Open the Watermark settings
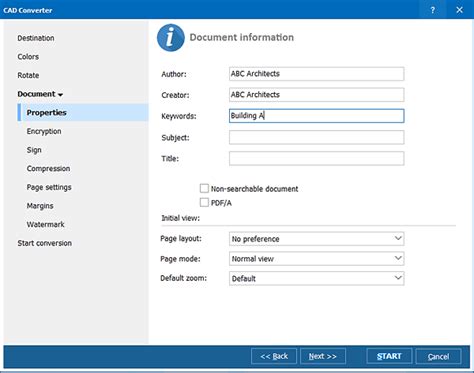The image size is (474, 373). [45, 224]
